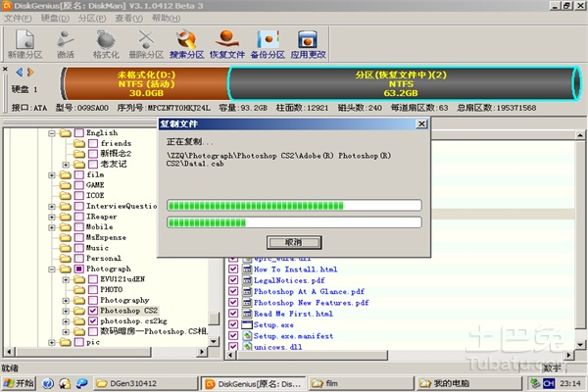Close the 复制文件 dialog
This screenshot has height=392, width=588.
(x=421, y=123)
